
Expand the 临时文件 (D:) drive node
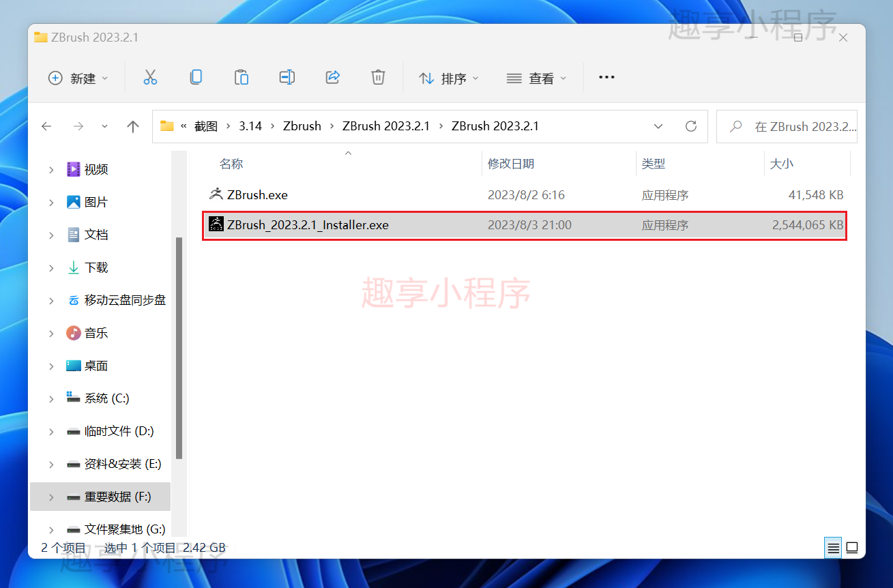click(x=51, y=431)
